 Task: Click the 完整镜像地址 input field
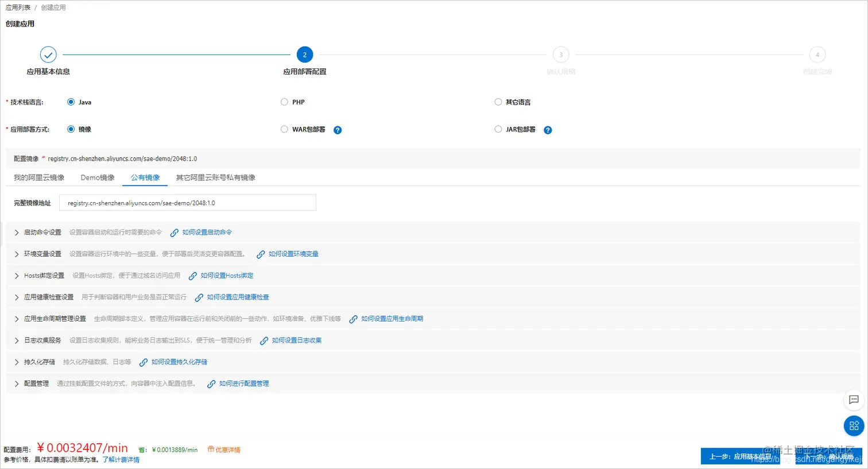[x=188, y=203]
